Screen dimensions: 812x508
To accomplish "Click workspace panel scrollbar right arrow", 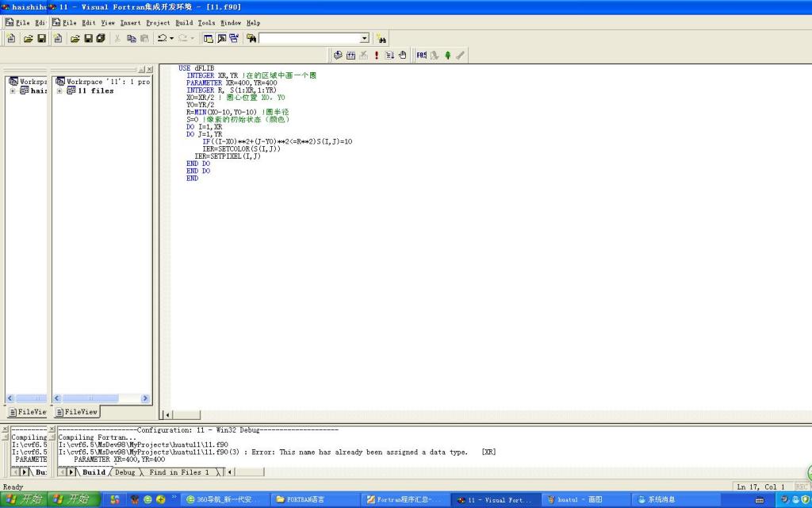I will (145, 398).
